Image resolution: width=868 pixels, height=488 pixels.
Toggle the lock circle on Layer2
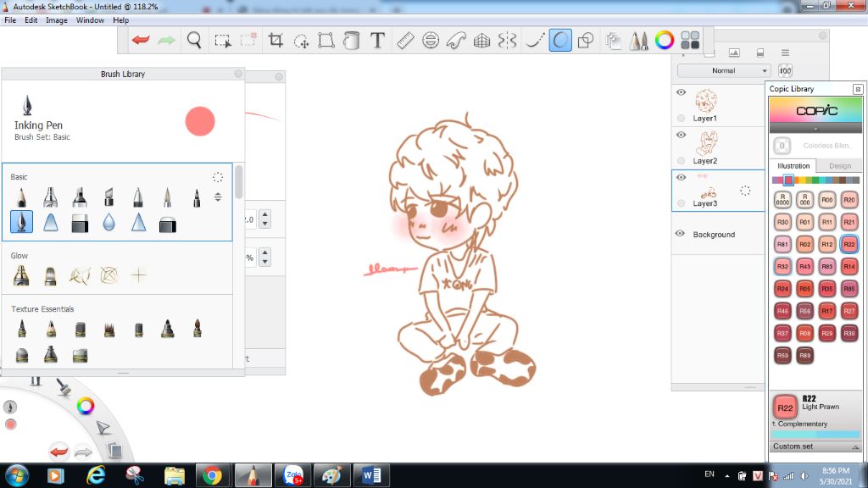click(681, 160)
